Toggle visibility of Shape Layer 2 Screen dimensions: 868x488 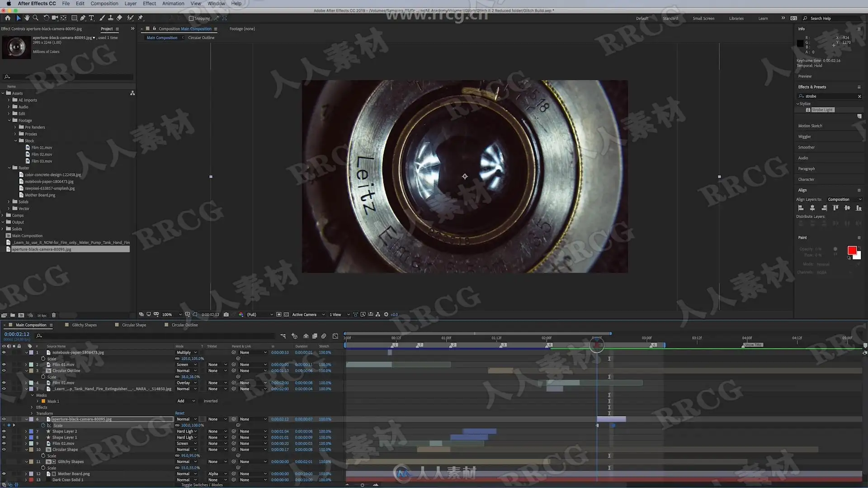click(4, 431)
